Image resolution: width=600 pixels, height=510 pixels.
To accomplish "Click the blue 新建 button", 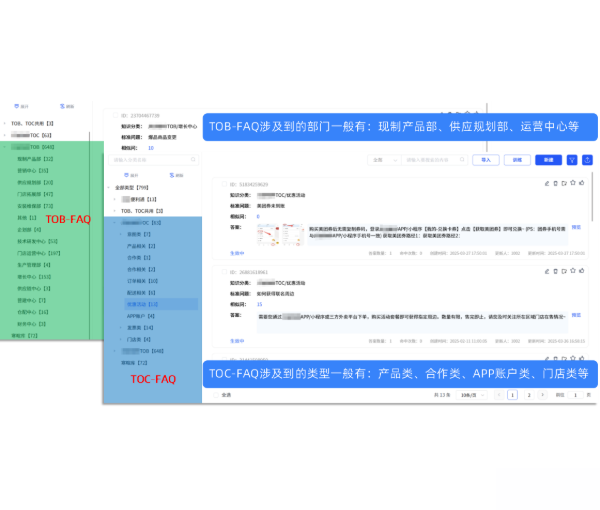I will coord(547,159).
